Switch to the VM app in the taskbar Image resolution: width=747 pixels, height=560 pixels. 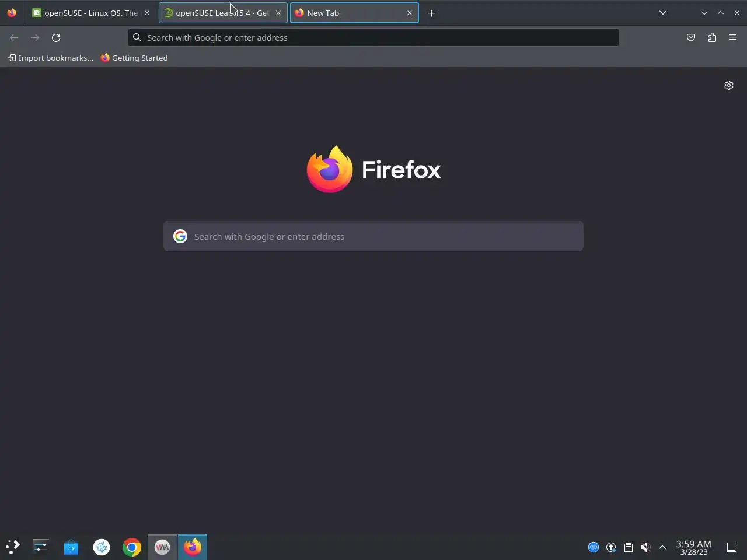(162, 547)
